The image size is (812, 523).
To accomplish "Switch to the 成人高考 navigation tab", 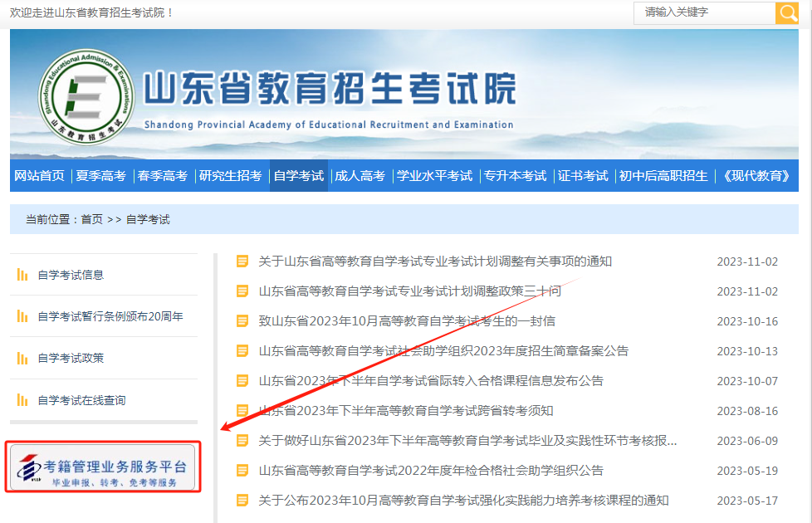I will coord(360,176).
